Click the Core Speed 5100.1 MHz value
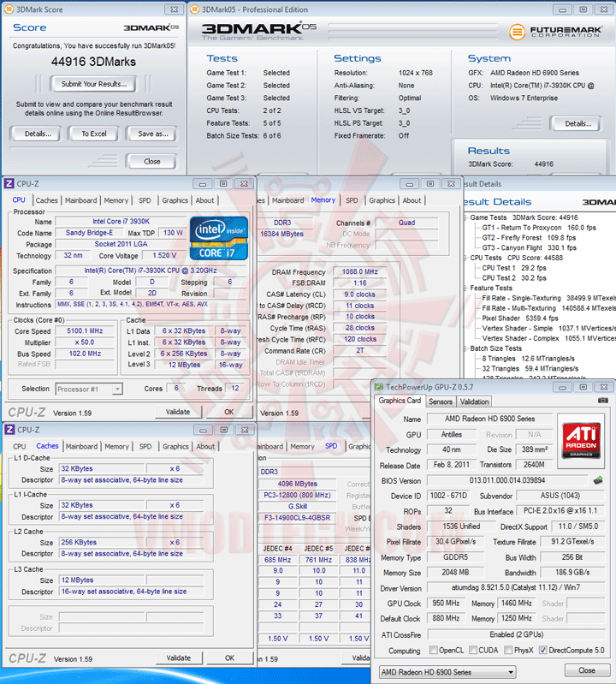 click(85, 330)
